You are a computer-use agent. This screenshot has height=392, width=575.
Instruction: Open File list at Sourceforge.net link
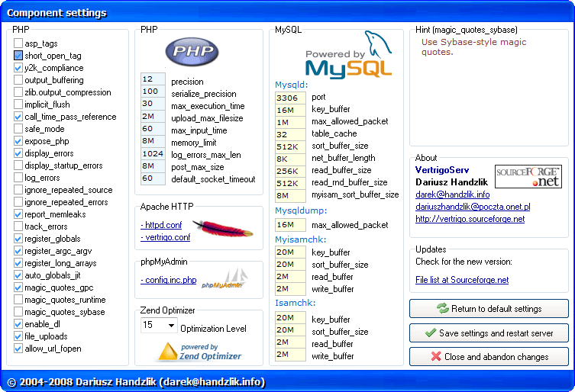click(x=461, y=280)
